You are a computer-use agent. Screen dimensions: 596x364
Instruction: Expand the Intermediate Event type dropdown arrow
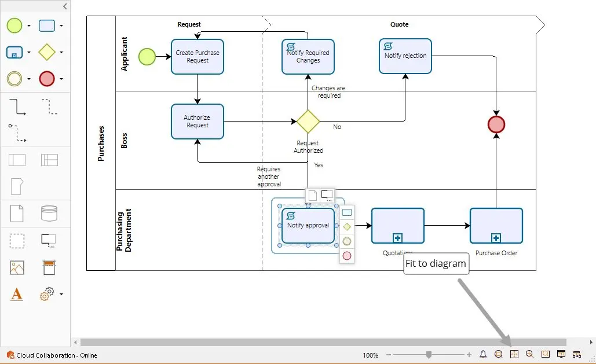pos(29,79)
